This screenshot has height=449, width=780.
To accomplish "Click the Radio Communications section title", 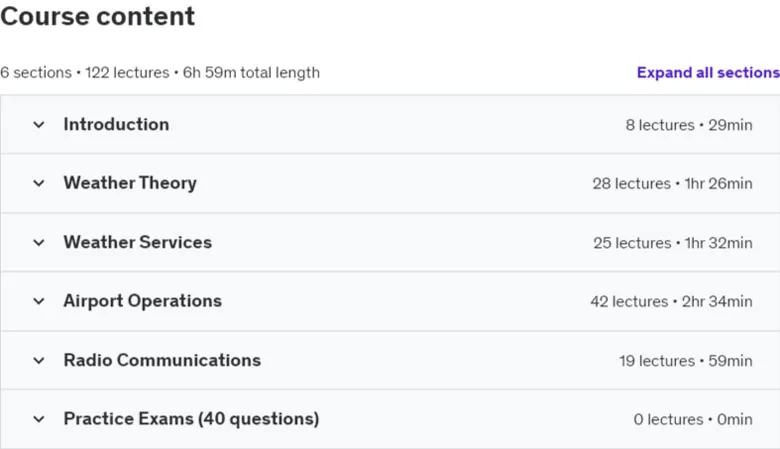I will (x=162, y=360).
